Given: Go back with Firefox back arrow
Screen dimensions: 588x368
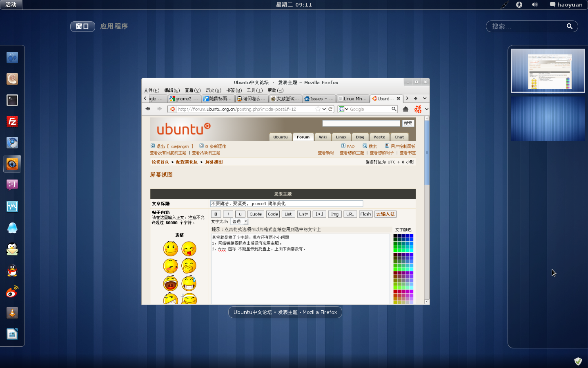Looking at the screenshot, I should click(148, 109).
